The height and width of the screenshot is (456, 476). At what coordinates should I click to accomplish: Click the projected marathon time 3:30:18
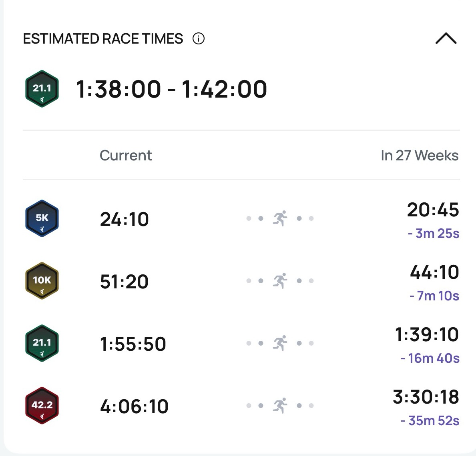click(426, 397)
